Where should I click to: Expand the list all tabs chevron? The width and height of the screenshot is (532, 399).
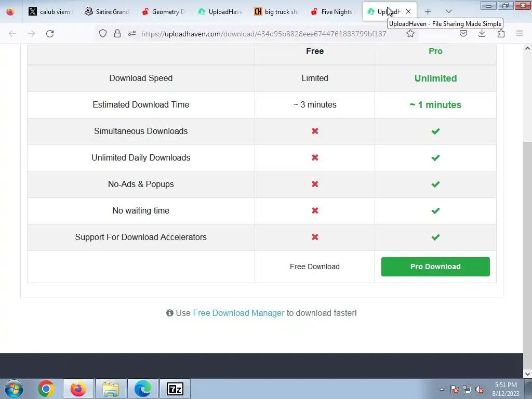(448, 11)
